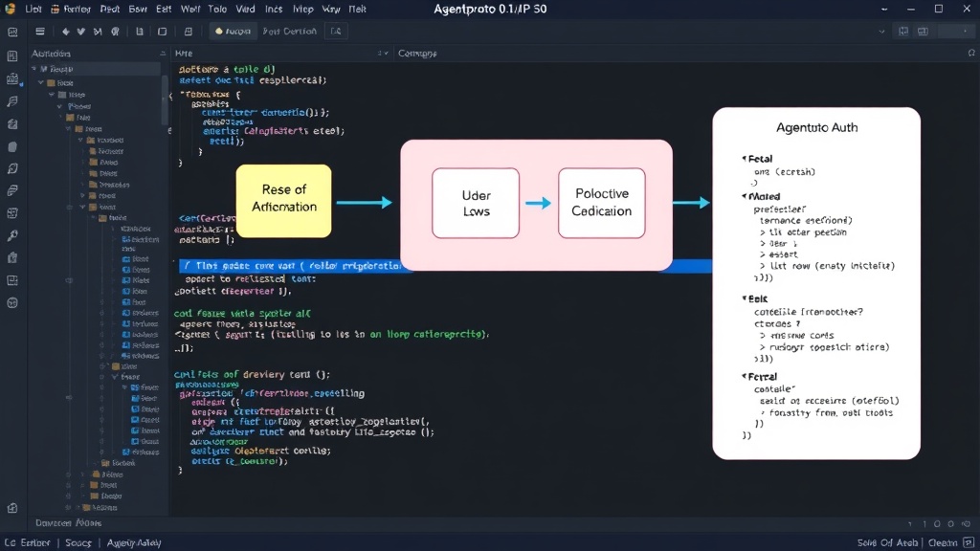Click the toolbar tab with the yellow dot
Image resolution: width=980 pixels, height=551 pixels.
(233, 32)
